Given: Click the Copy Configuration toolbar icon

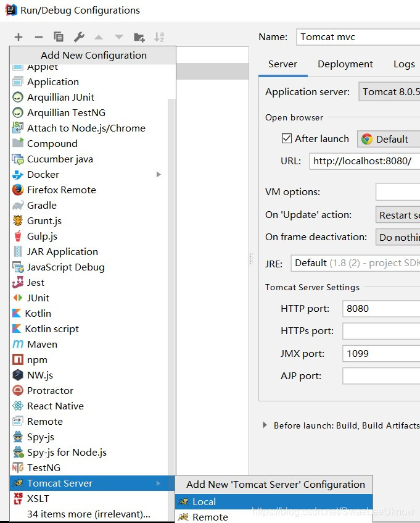Looking at the screenshot, I should 59,36.
